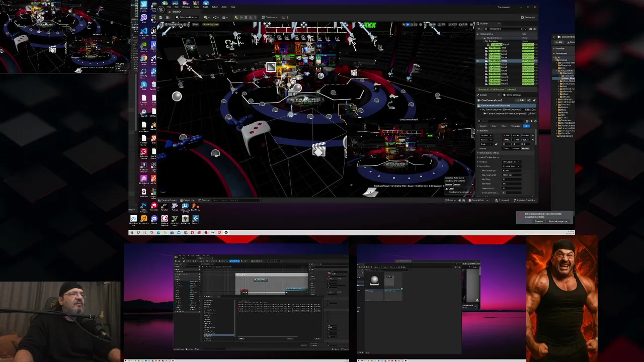Click the Windows Start button
Viewport: 644px width, 362px height.
(132, 232)
